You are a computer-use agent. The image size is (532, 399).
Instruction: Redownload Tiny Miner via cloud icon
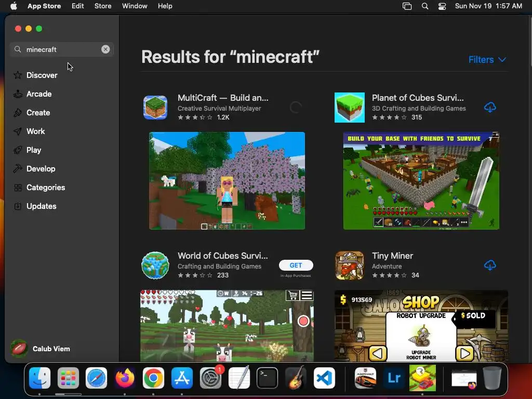pos(490,265)
